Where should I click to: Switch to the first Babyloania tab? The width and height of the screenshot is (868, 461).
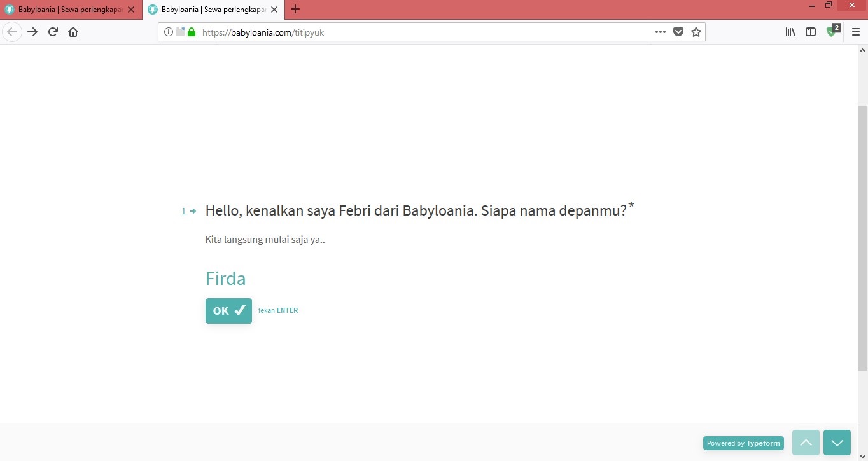(x=70, y=10)
